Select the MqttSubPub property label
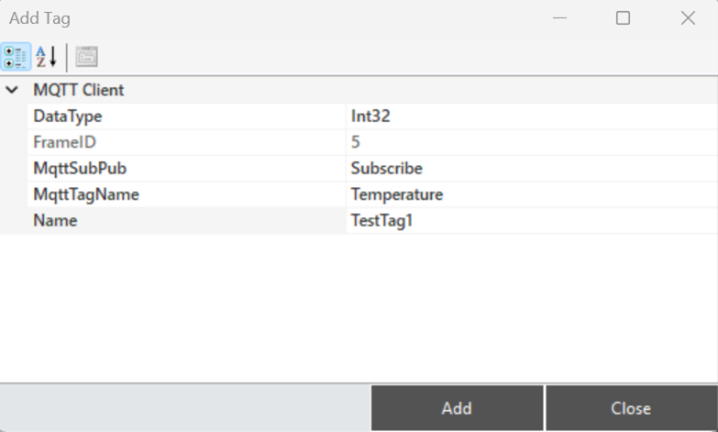The width and height of the screenshot is (718, 432). [80, 169]
